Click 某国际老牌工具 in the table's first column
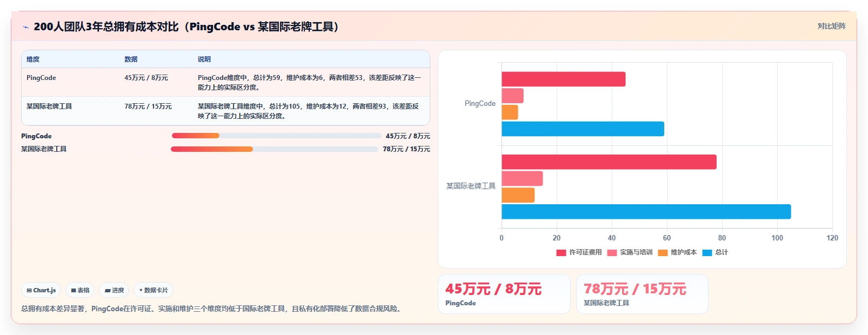Viewport: 868px width, 335px height. pos(49,106)
